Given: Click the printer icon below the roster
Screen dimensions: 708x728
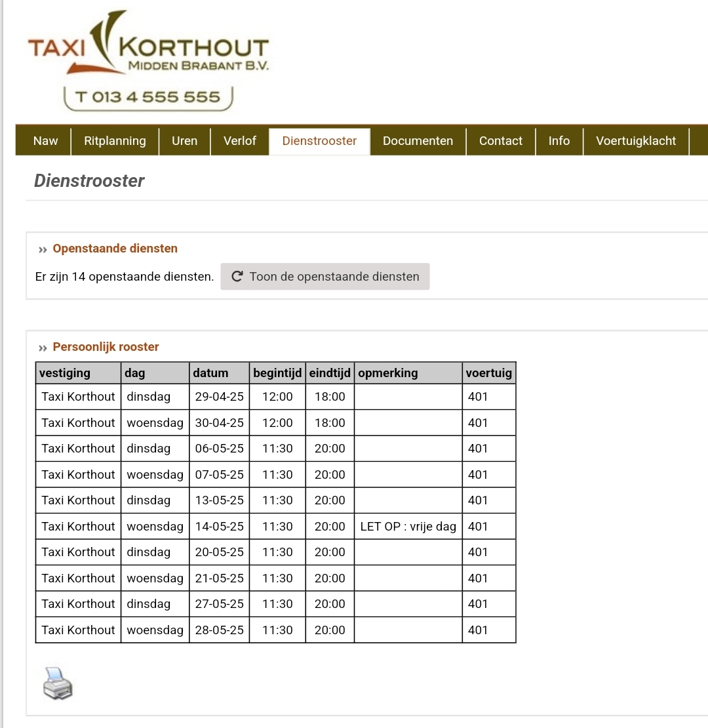Looking at the screenshot, I should (x=58, y=683).
